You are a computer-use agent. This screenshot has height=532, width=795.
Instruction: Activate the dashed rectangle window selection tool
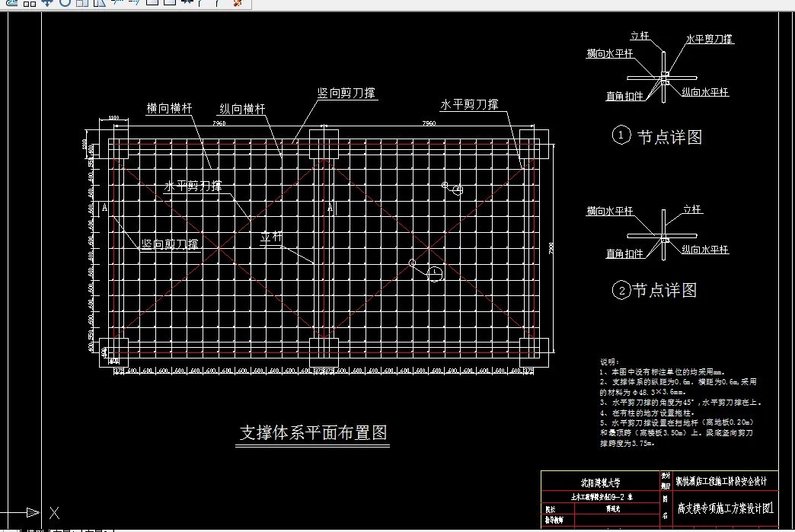tap(81, 5)
